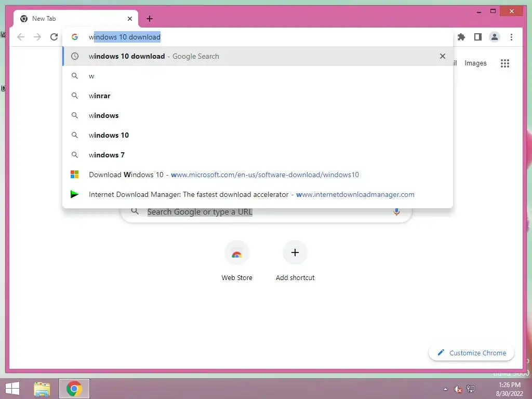Show hidden system tray icons
Viewport: 532px width, 399px height.
click(445, 389)
